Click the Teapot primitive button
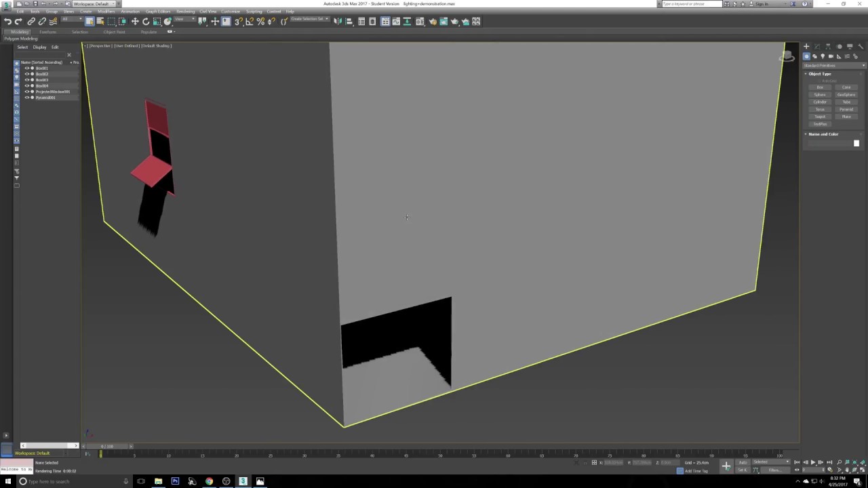Image resolution: width=868 pixels, height=488 pixels. point(820,117)
